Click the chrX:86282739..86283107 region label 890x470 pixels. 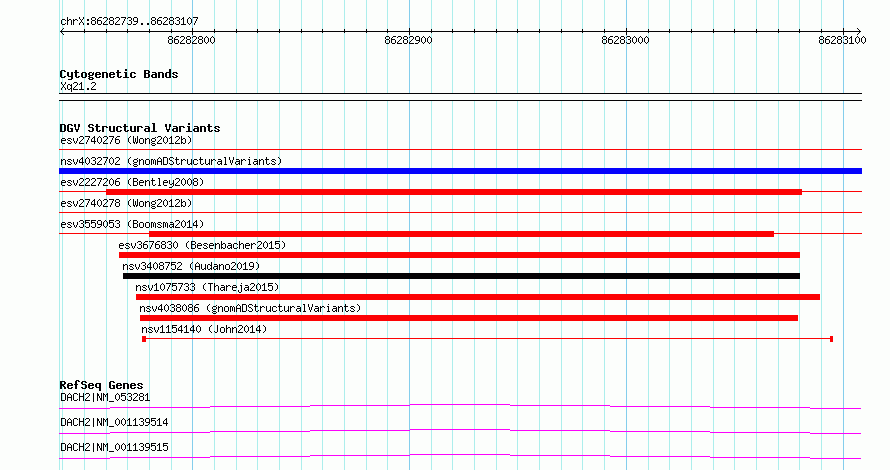[129, 22]
